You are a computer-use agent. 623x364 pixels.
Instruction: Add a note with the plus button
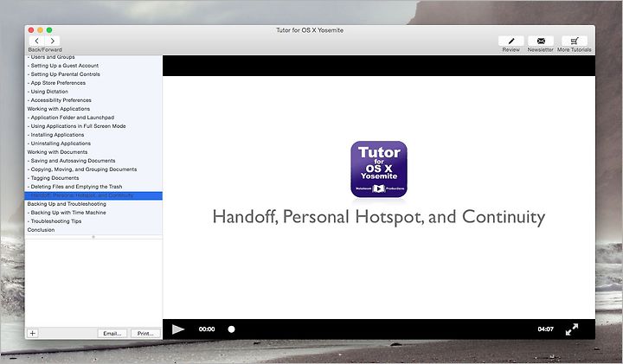click(x=33, y=334)
